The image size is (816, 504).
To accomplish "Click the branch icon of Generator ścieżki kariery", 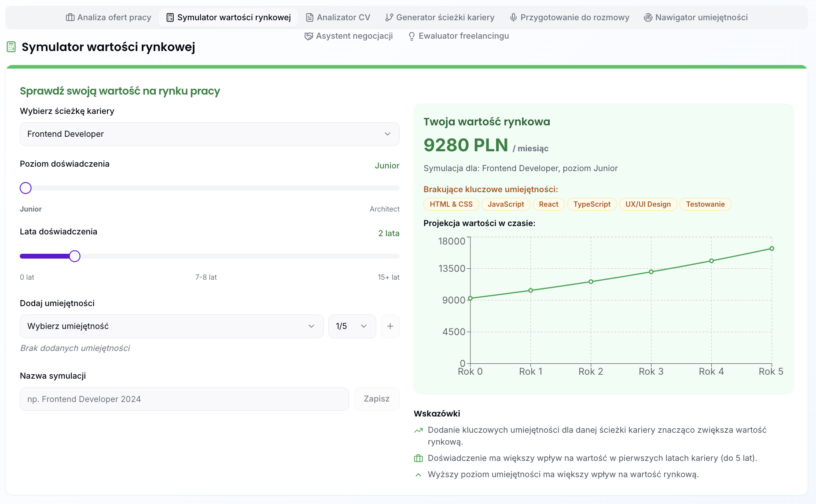I will (x=389, y=18).
